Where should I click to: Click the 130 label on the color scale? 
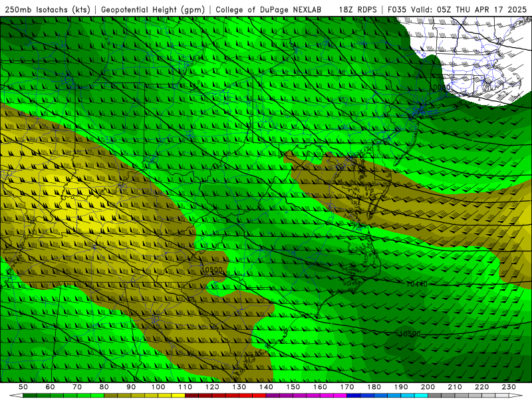click(x=239, y=387)
